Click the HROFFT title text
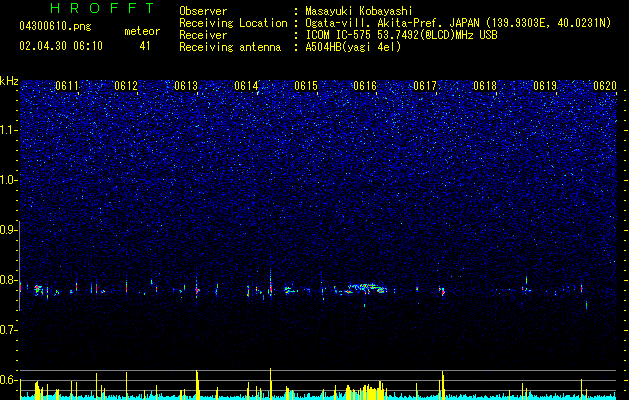629x400 pixels. point(102,8)
